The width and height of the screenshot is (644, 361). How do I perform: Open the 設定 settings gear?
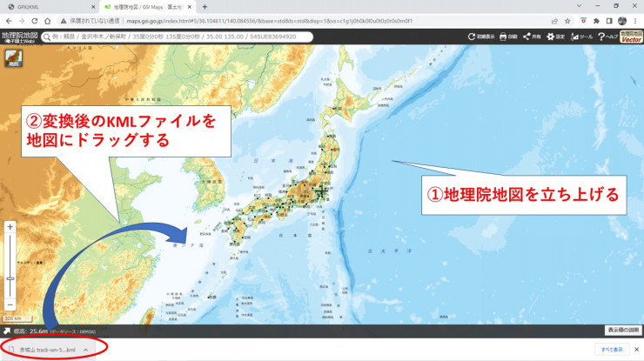(556, 37)
